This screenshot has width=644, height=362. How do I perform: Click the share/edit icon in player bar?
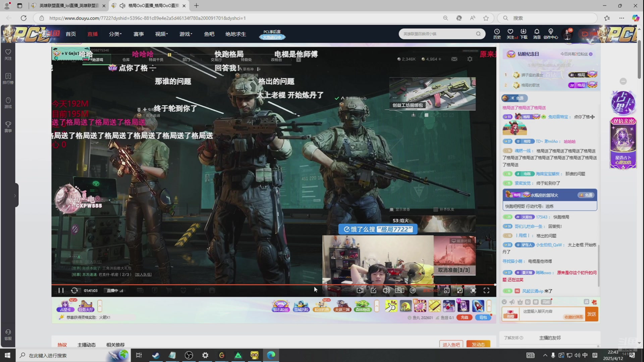point(373,291)
